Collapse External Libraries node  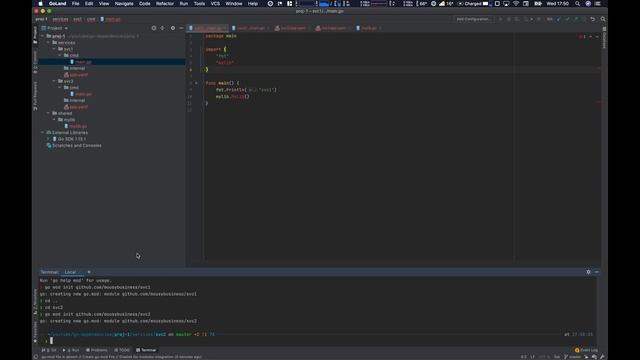tap(42, 133)
